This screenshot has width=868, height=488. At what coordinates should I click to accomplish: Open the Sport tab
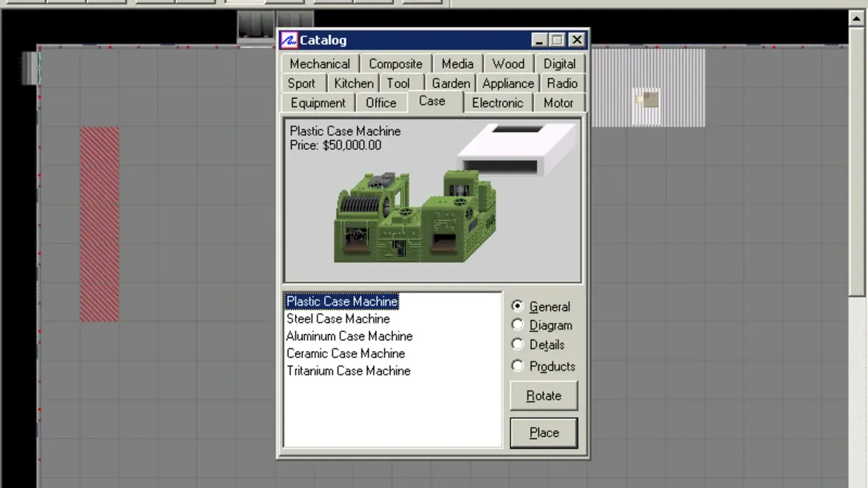coord(301,83)
